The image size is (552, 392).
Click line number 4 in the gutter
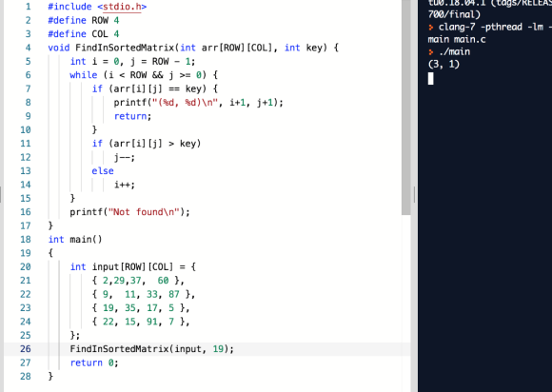coord(29,48)
